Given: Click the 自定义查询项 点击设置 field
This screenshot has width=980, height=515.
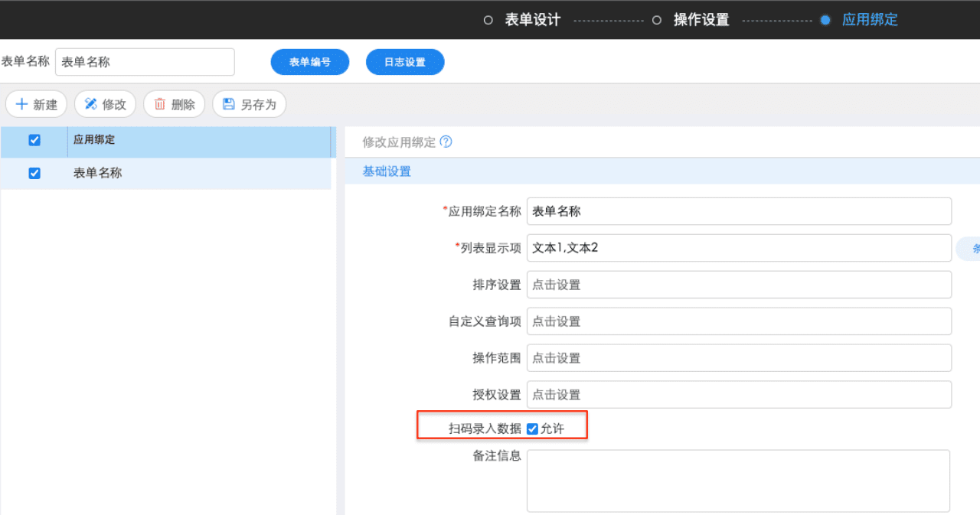Looking at the screenshot, I should pos(739,321).
